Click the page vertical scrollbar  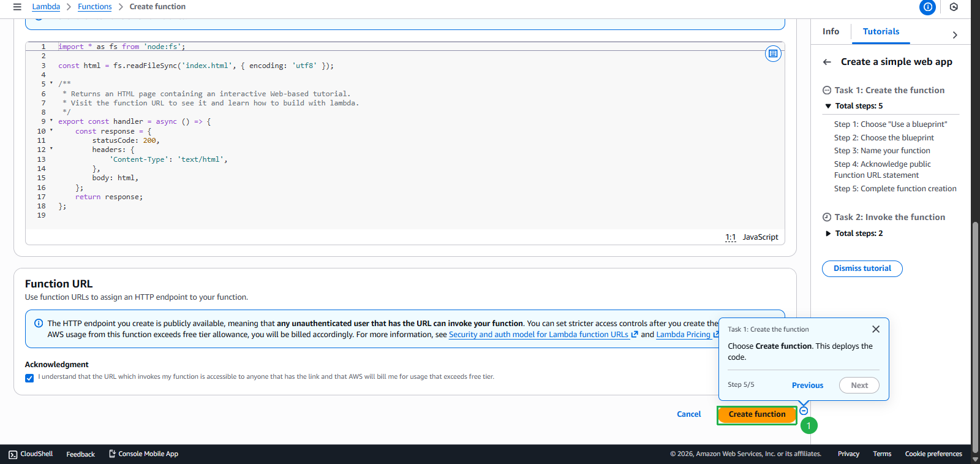975,331
